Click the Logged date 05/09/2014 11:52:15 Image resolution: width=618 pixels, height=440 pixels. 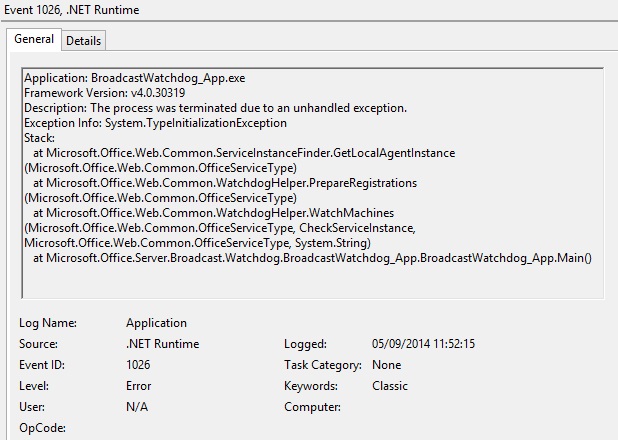tap(424, 344)
